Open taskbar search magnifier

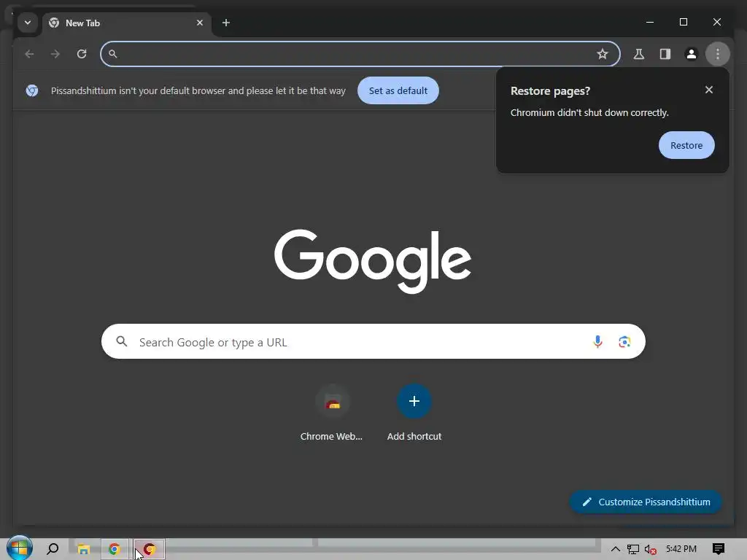(53, 549)
